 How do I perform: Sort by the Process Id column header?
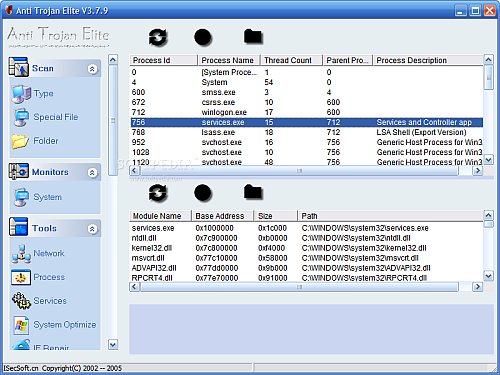point(164,60)
